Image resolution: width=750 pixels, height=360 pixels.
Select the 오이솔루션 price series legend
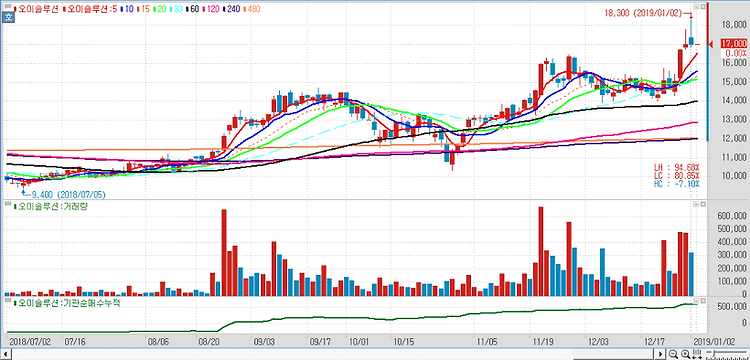click(36, 9)
